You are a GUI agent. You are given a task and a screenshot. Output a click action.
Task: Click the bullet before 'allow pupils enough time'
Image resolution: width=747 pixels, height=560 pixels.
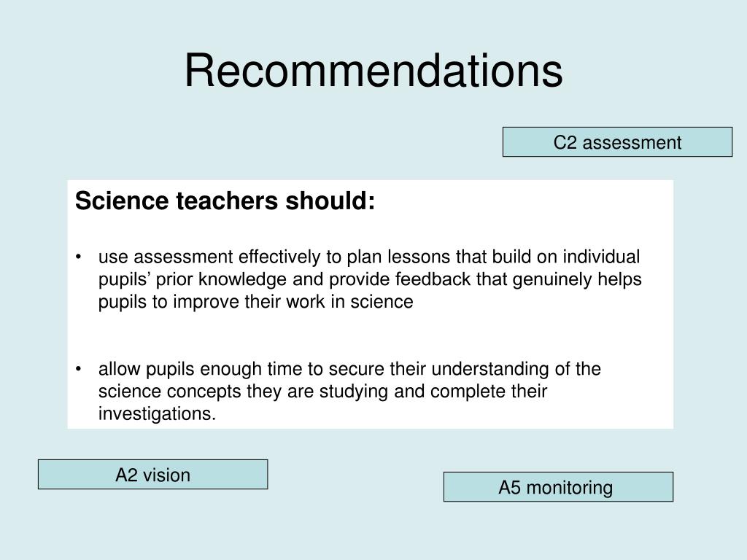pyautogui.click(x=79, y=369)
